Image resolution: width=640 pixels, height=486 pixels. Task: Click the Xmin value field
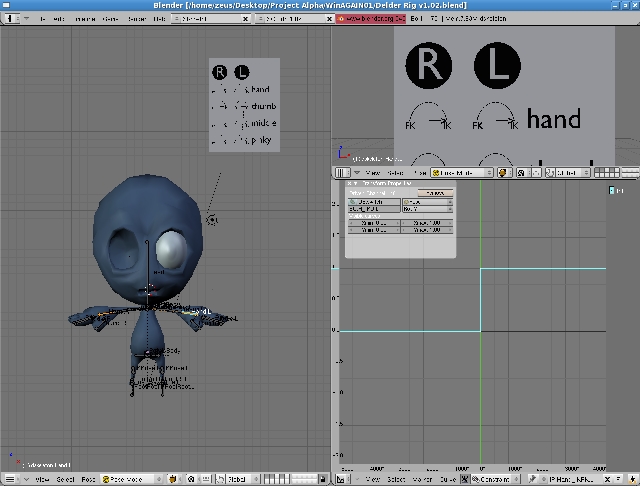tap(374, 223)
